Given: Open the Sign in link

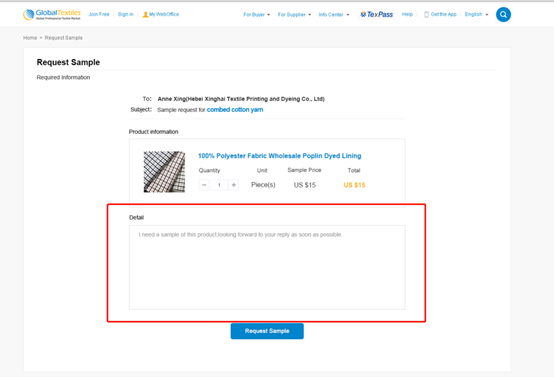Looking at the screenshot, I should pyautogui.click(x=125, y=14).
